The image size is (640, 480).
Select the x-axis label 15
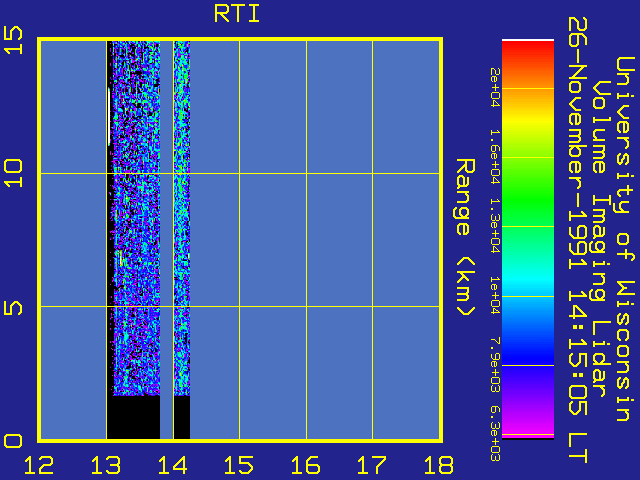(239, 465)
